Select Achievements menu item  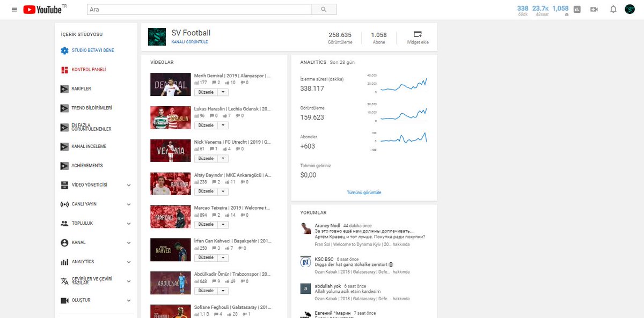87,166
